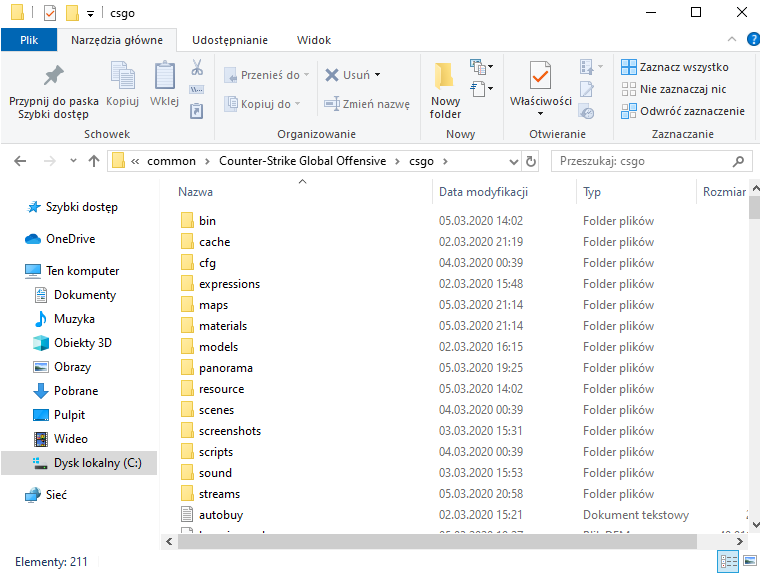Click the copy path icon under scissors
Viewport: 760px width, 574px height.
coord(197,90)
